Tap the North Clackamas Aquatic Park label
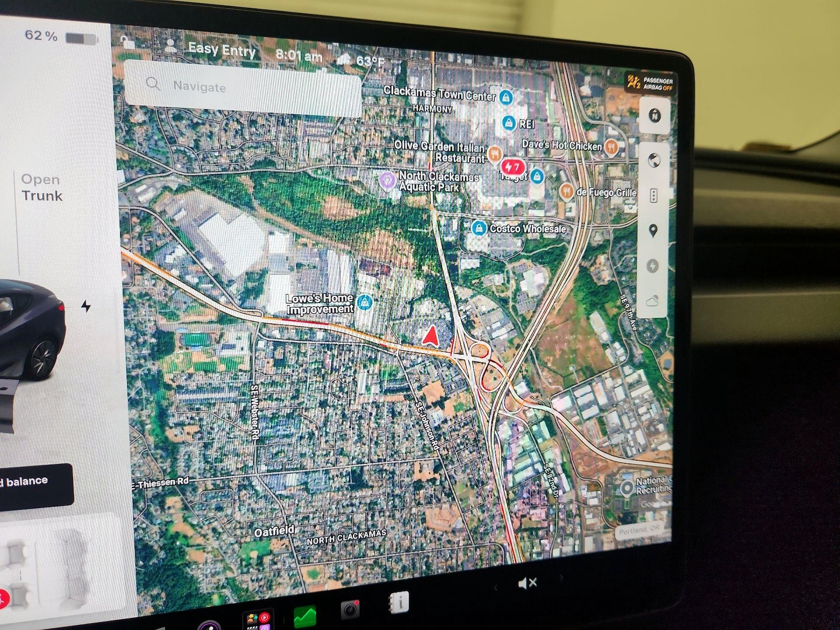This screenshot has height=630, width=840. pyautogui.click(x=439, y=181)
